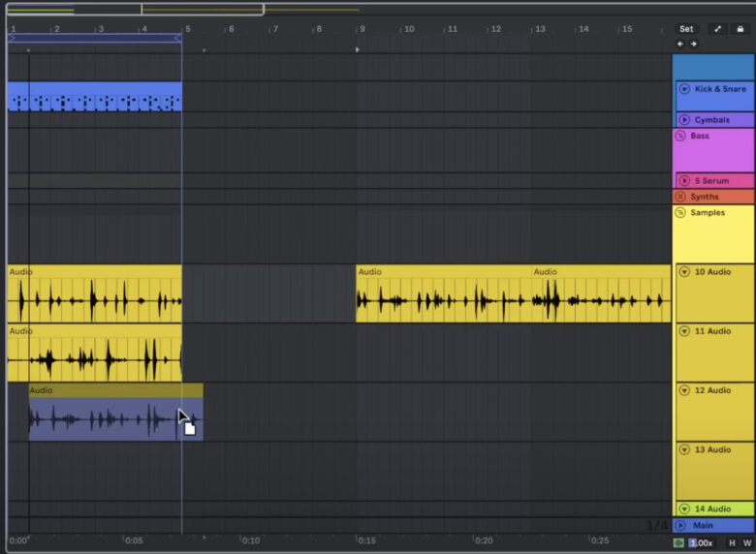This screenshot has width=756, height=554.
Task: Click 0:10 in the bottom time ruler
Action: coord(251,540)
